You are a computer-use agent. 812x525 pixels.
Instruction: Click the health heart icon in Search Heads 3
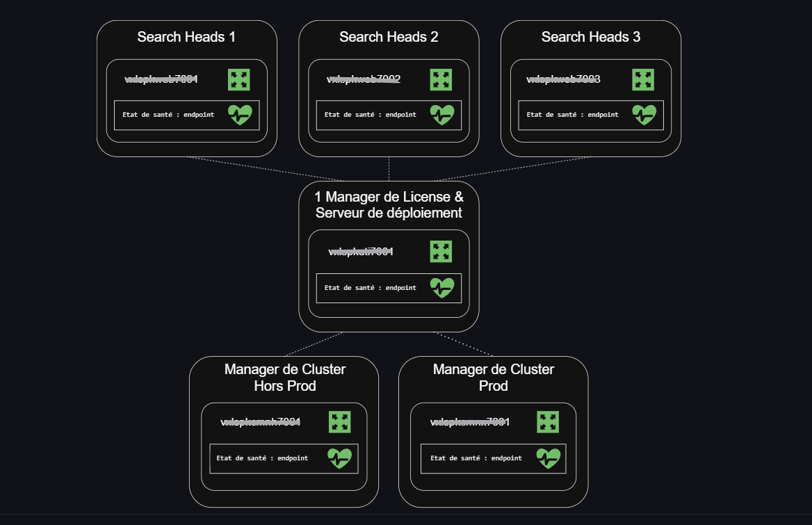tap(644, 115)
